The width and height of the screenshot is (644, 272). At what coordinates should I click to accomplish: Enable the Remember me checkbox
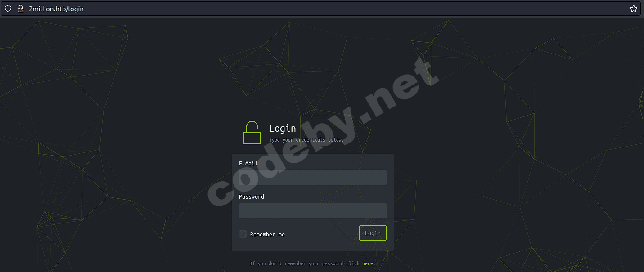pyautogui.click(x=243, y=234)
